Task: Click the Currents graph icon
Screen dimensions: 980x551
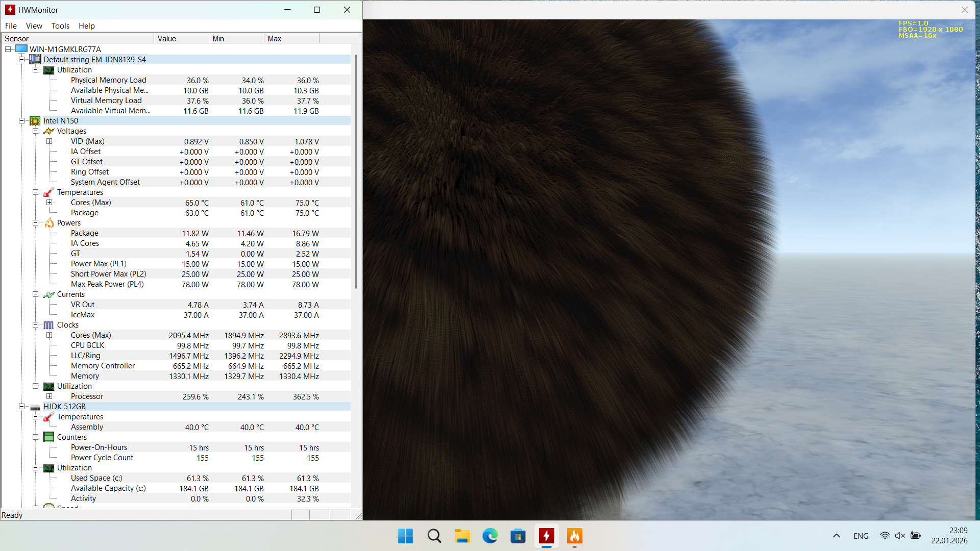Action: pyautogui.click(x=49, y=294)
